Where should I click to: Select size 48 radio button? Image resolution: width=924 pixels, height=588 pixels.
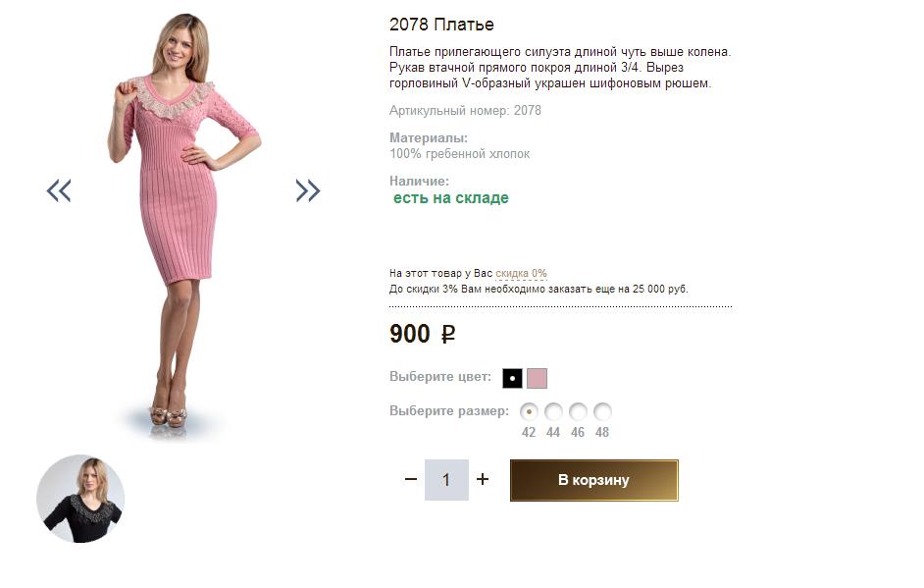coord(602,412)
